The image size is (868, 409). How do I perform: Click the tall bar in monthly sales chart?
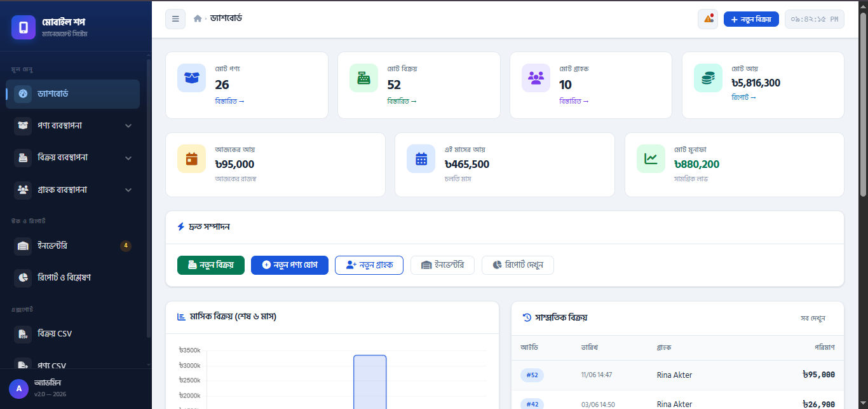[370, 382]
